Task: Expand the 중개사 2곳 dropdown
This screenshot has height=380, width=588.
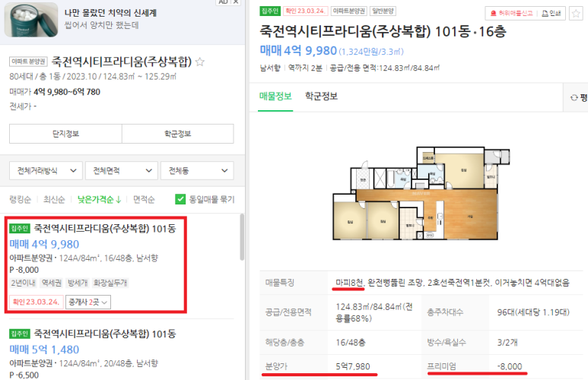Action: (88, 302)
